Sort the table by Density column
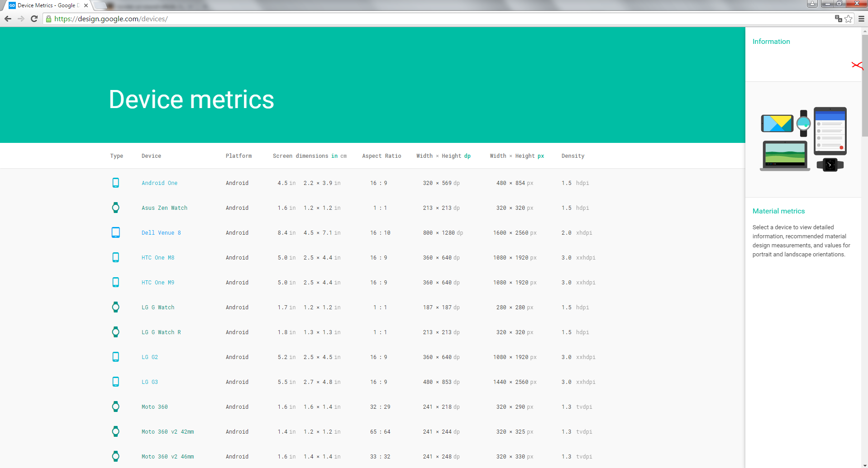868x468 pixels. point(572,156)
